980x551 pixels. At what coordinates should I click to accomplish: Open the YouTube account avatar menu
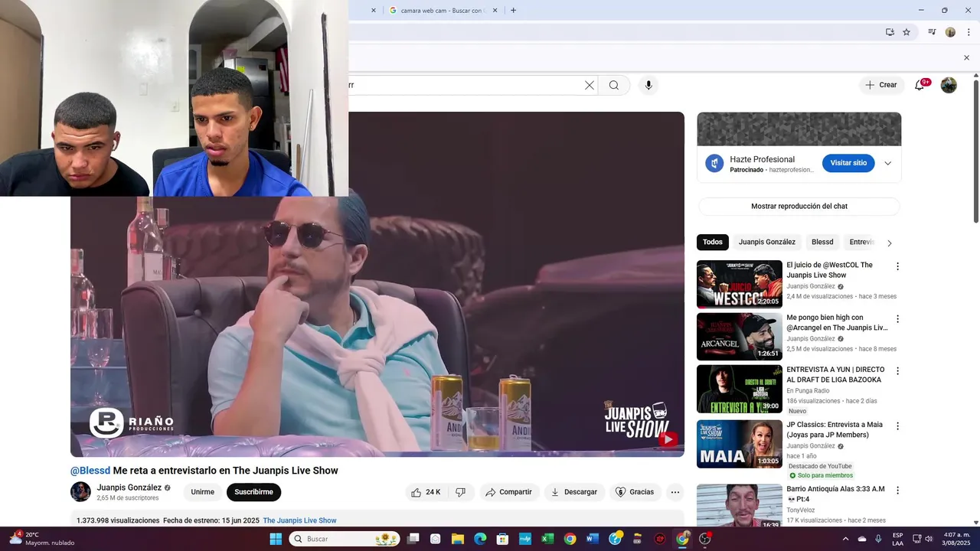pyautogui.click(x=949, y=85)
